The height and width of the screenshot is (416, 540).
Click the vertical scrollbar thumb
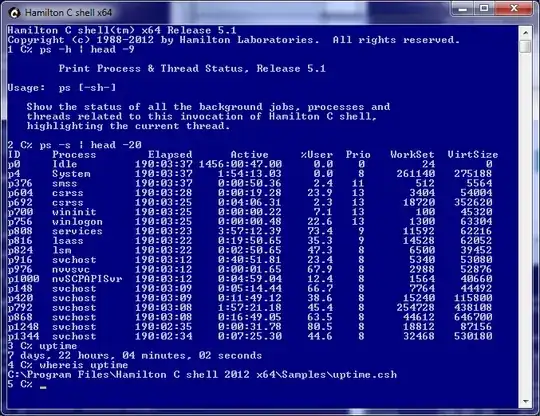pos(526,46)
